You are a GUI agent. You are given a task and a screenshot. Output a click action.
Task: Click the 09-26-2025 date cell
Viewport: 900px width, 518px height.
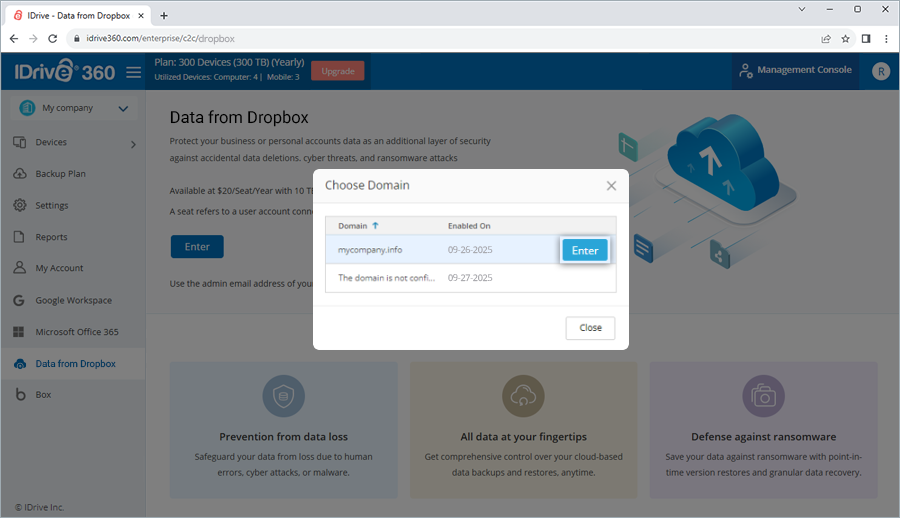click(x=470, y=250)
